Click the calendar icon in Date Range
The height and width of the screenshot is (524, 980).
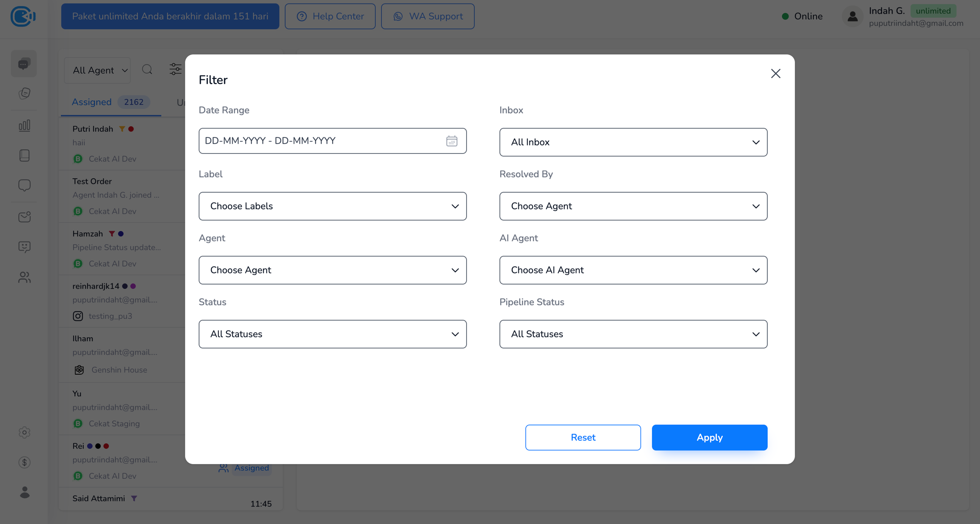pyautogui.click(x=451, y=141)
